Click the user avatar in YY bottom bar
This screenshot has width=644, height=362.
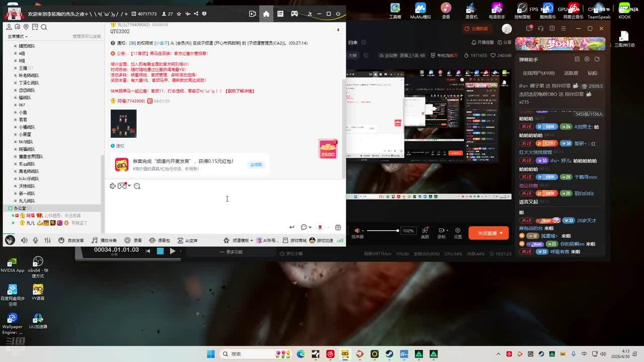pyautogui.click(x=10, y=240)
